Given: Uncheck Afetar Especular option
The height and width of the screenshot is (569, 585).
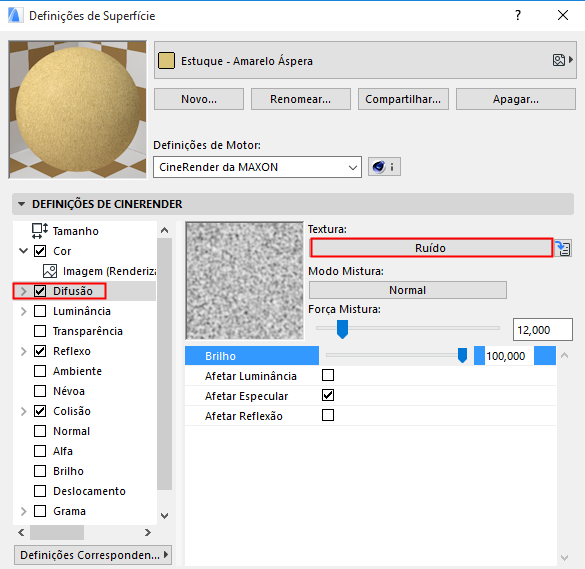Looking at the screenshot, I should [x=328, y=395].
